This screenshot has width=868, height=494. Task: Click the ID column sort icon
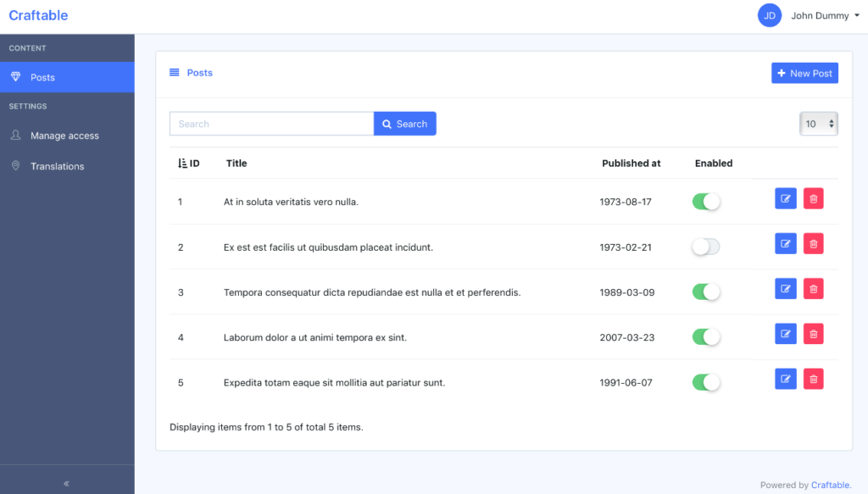click(182, 164)
